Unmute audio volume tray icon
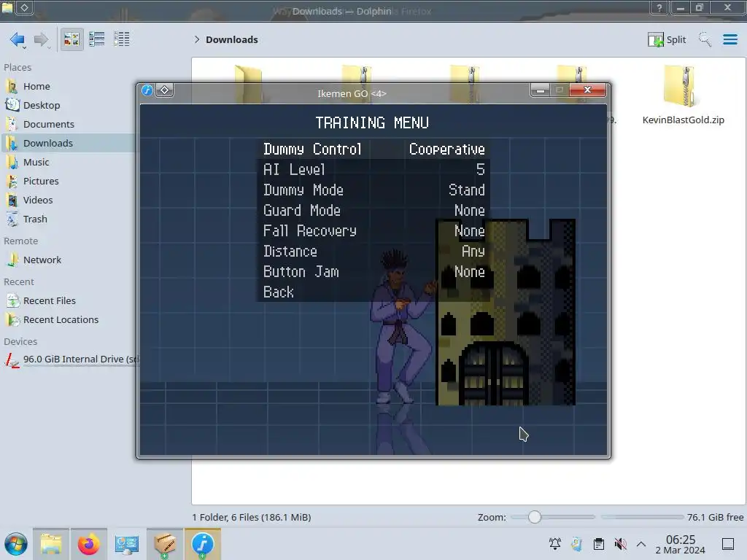Image resolution: width=747 pixels, height=560 pixels. point(620,544)
